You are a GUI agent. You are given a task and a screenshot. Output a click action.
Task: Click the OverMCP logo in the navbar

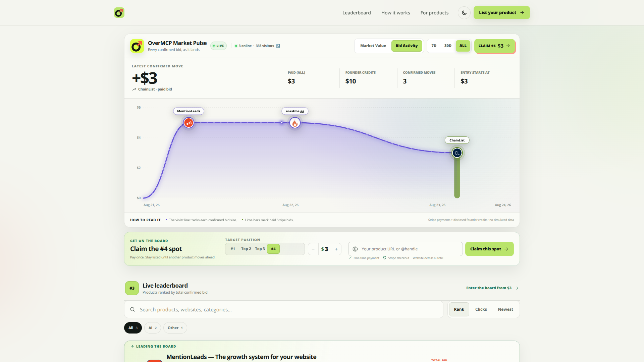tap(119, 13)
